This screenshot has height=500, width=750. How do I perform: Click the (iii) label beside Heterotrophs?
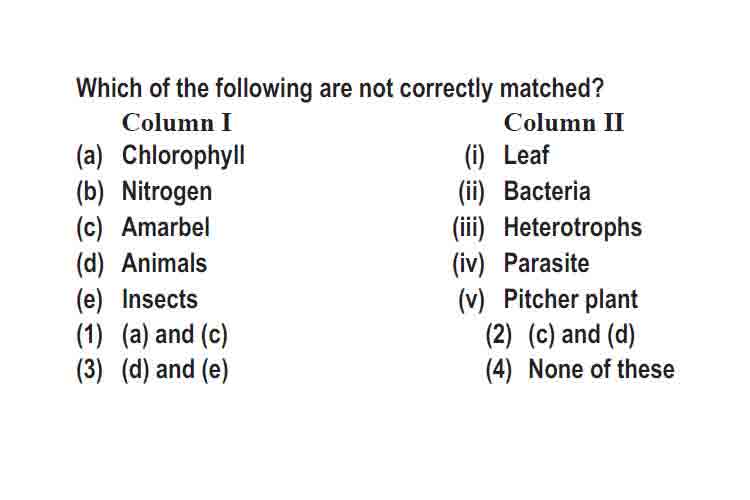(x=468, y=228)
